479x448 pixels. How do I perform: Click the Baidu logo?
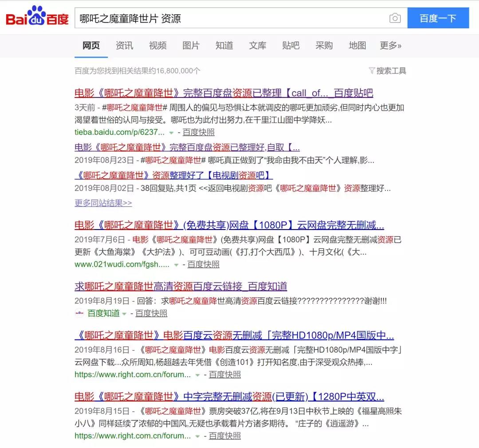37,16
